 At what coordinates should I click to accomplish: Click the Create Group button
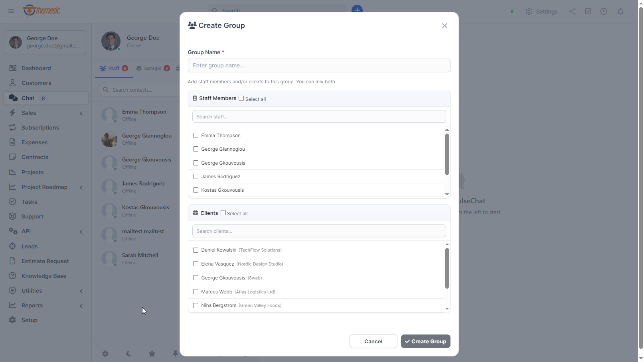point(425,341)
